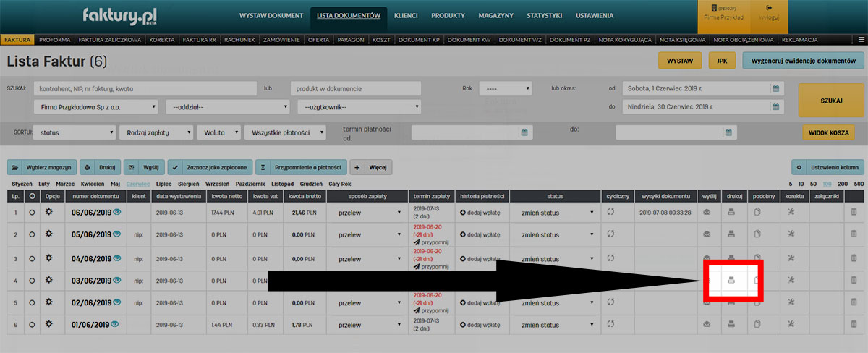Viewport: 868px width, 353px height.
Task: Click the print icon for invoice 03/06/2019
Action: pos(732,280)
